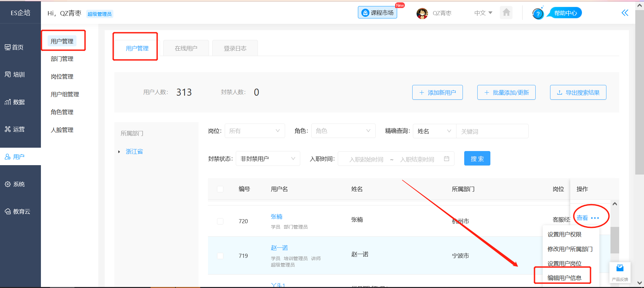Expand the 浙江省 department tree node
Viewport: 644px width, 288px height.
click(119, 152)
